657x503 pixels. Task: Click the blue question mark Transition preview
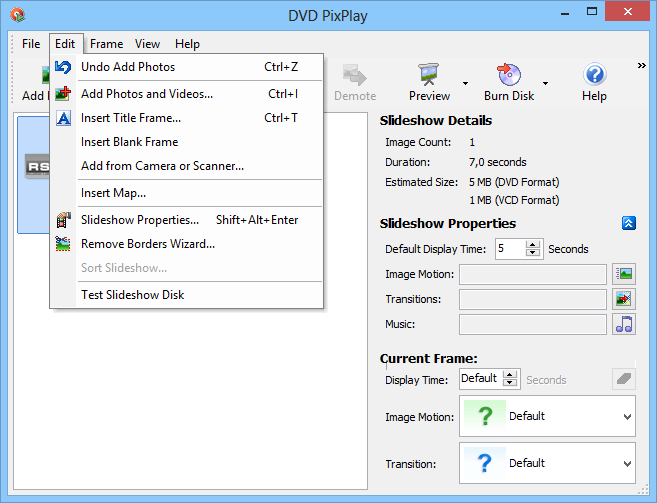click(x=485, y=463)
